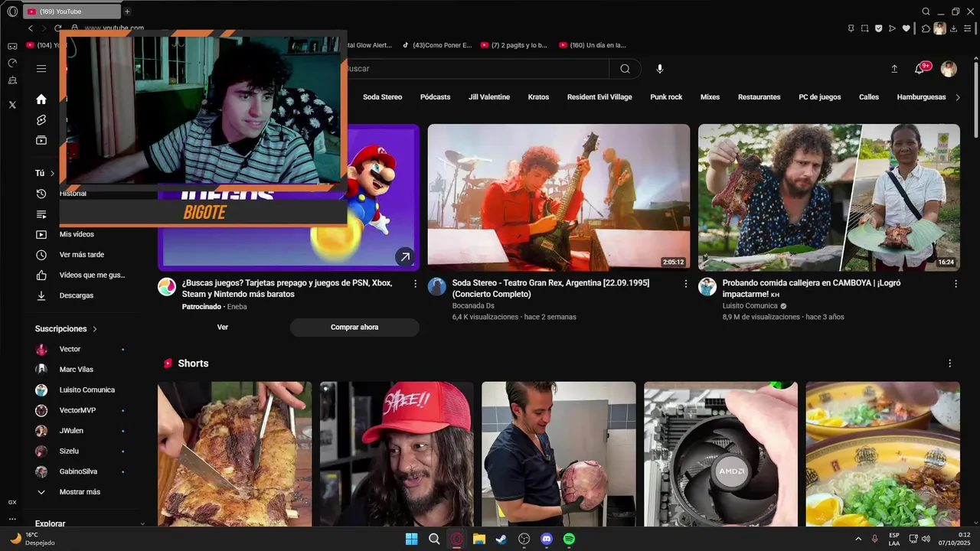Screen dimensions: 980x551
Task: Open the browser downloads icon
Action: point(953,28)
